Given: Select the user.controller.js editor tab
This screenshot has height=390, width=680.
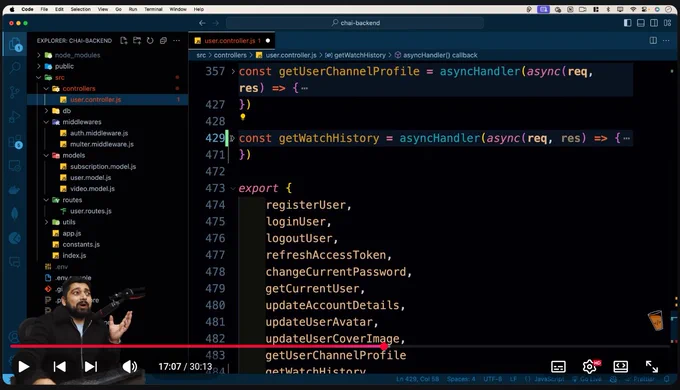Looking at the screenshot, I should (x=232, y=40).
